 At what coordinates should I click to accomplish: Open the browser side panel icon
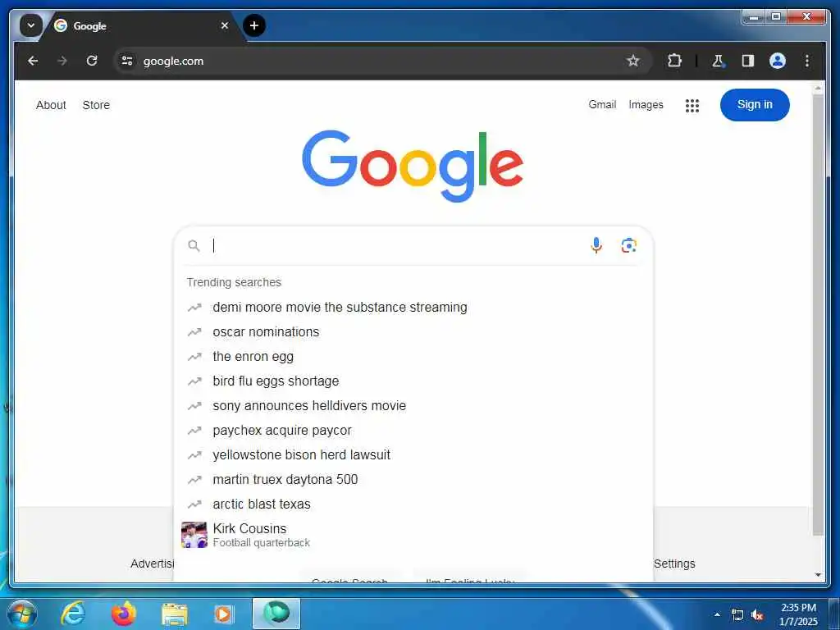(x=748, y=61)
